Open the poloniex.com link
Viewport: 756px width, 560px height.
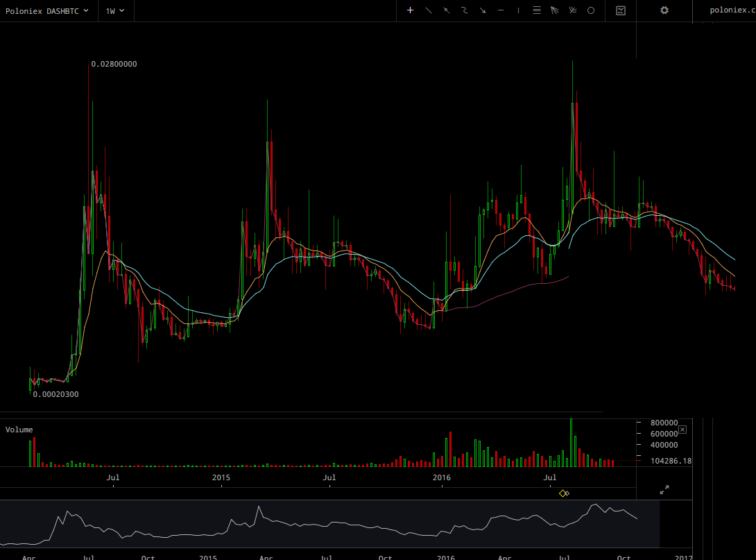pyautogui.click(x=732, y=10)
